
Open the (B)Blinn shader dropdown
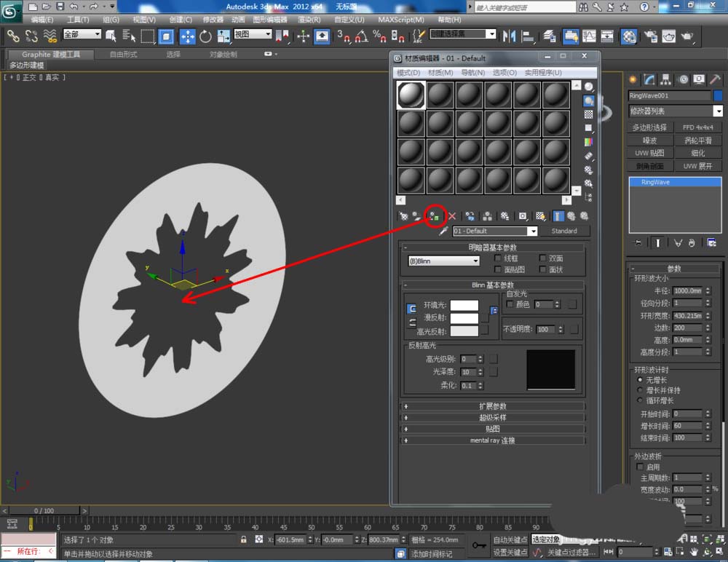(x=443, y=261)
